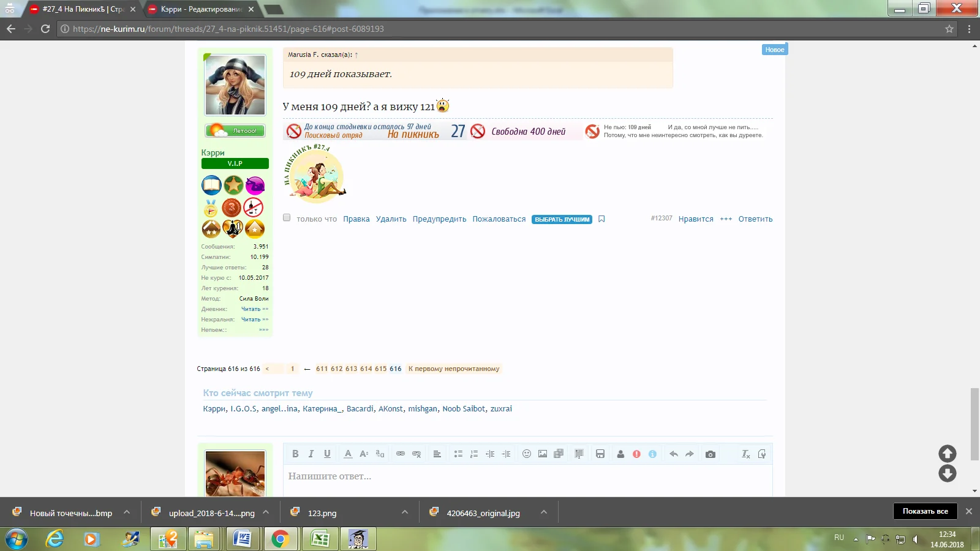Go to thread page 615
980x551 pixels.
pos(381,369)
